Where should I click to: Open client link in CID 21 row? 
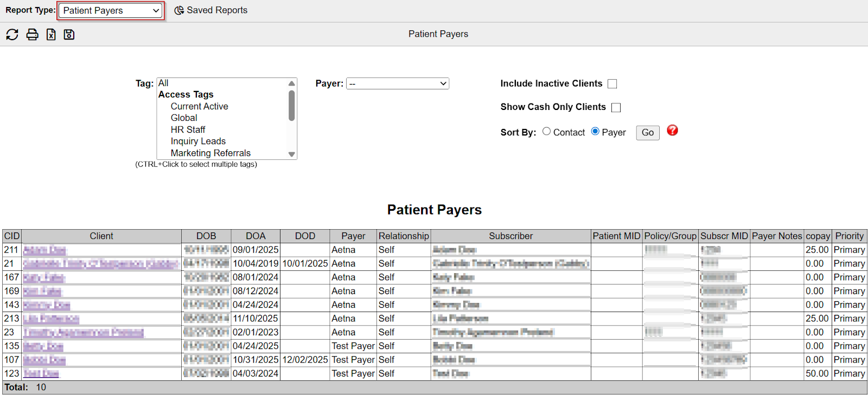pyautogui.click(x=101, y=264)
